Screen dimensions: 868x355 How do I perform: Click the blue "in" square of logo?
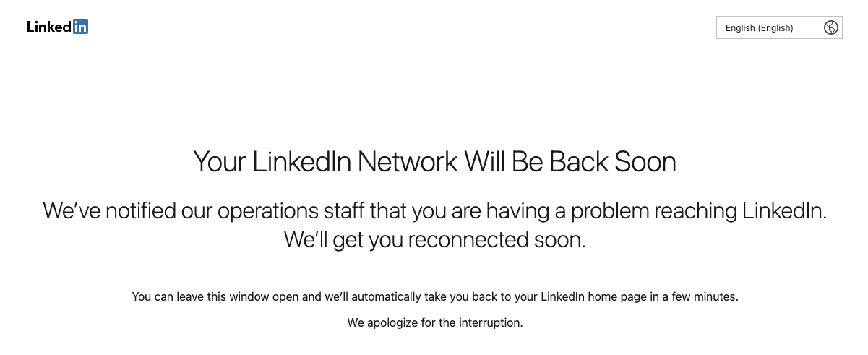click(81, 27)
